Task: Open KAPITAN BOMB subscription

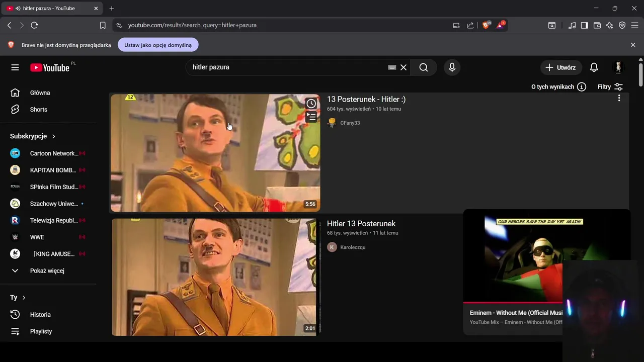Action: (48, 170)
